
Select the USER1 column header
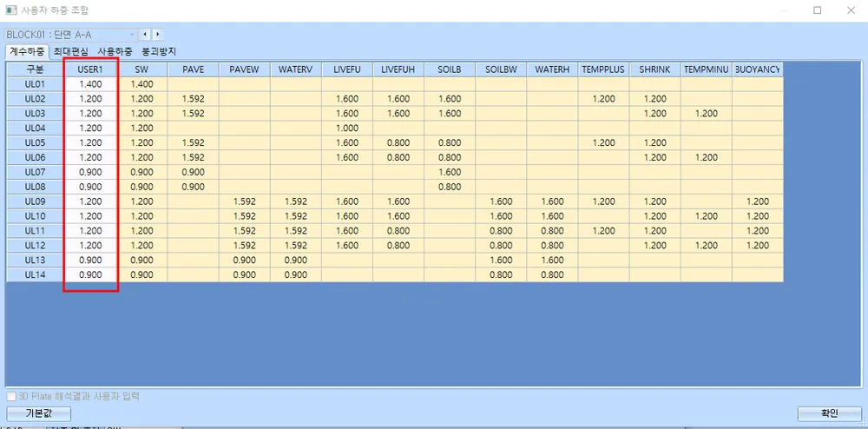[91, 69]
